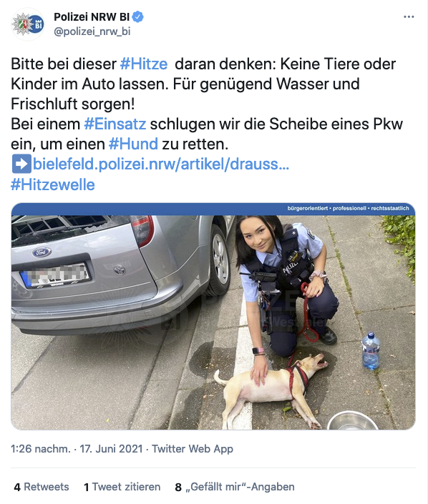Open the #Einsatz hashtag
Viewport: 428px width, 504px height.
[115, 124]
